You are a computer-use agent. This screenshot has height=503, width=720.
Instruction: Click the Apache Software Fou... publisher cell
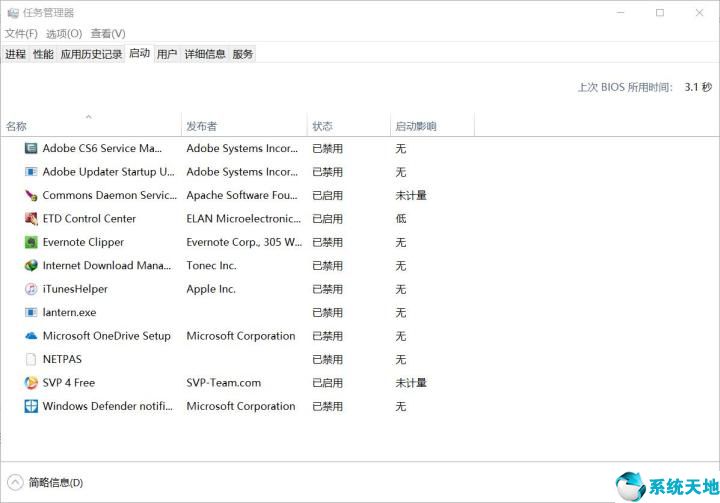242,195
